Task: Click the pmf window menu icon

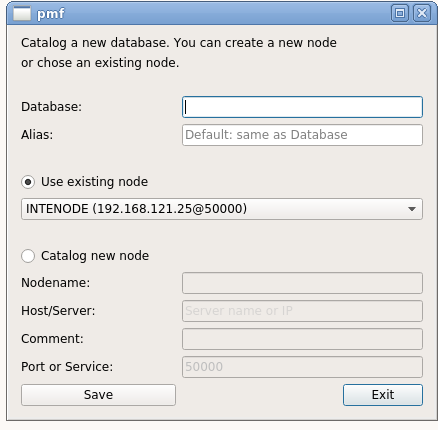Action: tap(22, 13)
